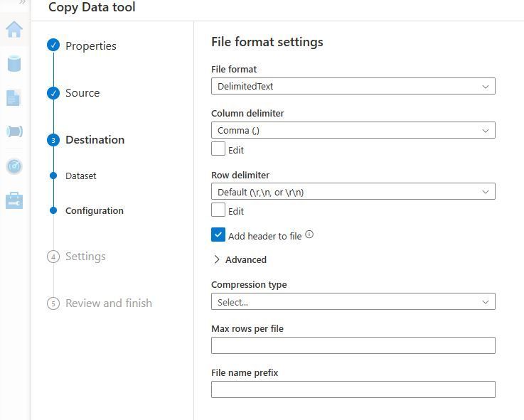Click the Max rows per file field

353,346
